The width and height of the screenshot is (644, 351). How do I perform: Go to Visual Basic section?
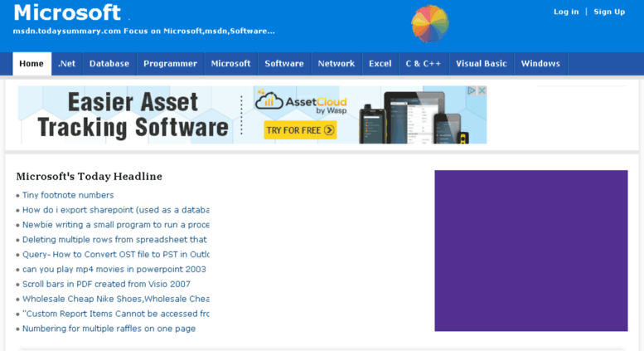click(482, 64)
